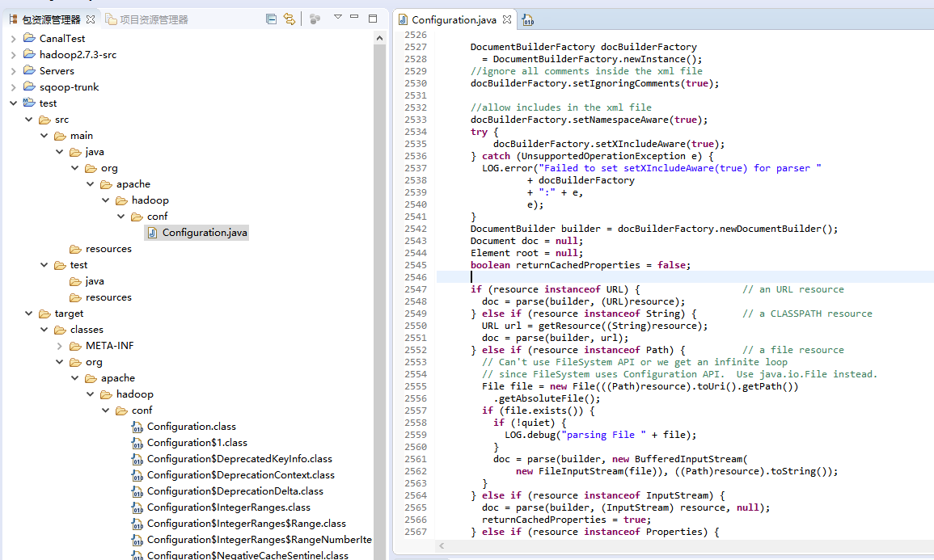Screen dimensions: 934x560
Task: Toggle Link with Editor in Package Explorer
Action: 289,18
